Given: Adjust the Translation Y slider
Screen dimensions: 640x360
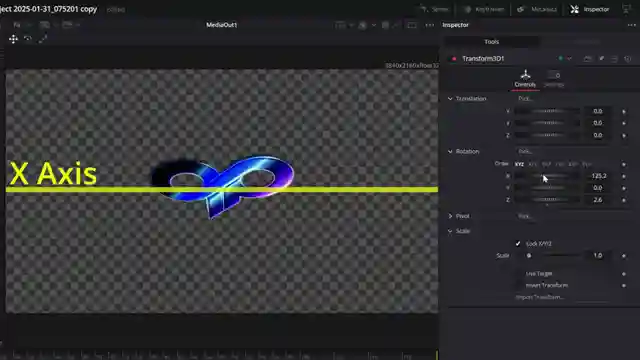Looking at the screenshot, I should coord(547,123).
